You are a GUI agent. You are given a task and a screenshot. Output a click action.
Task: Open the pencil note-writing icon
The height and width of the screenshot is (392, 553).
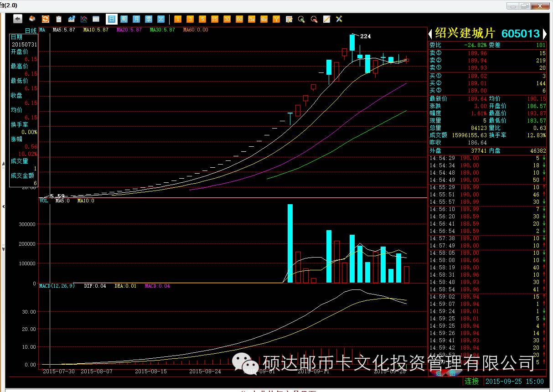click(326, 19)
